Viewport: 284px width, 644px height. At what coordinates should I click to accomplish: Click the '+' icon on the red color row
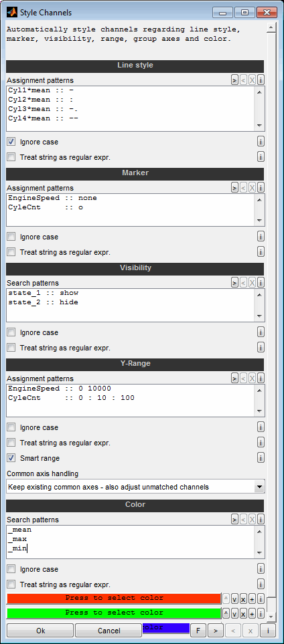pos(252,599)
